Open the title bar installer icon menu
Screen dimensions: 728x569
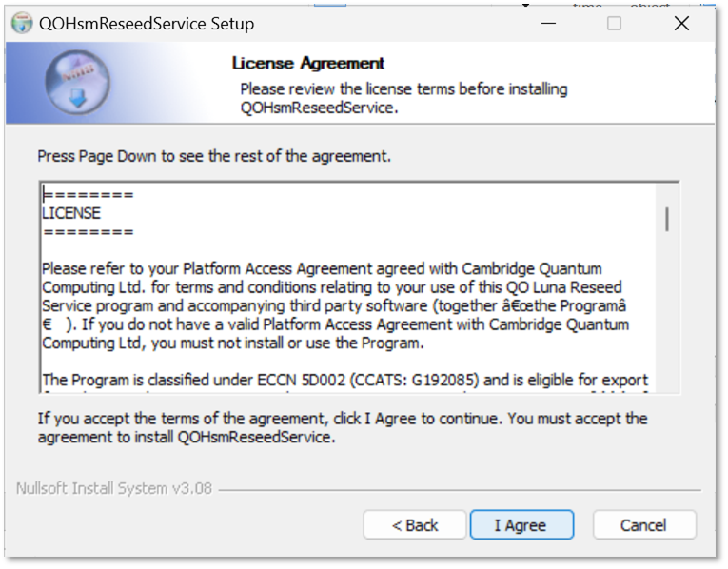21,24
